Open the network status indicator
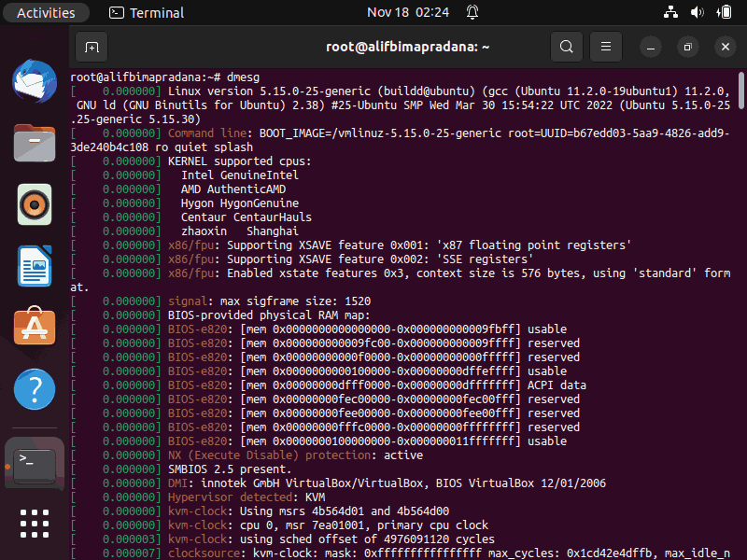 click(x=670, y=12)
